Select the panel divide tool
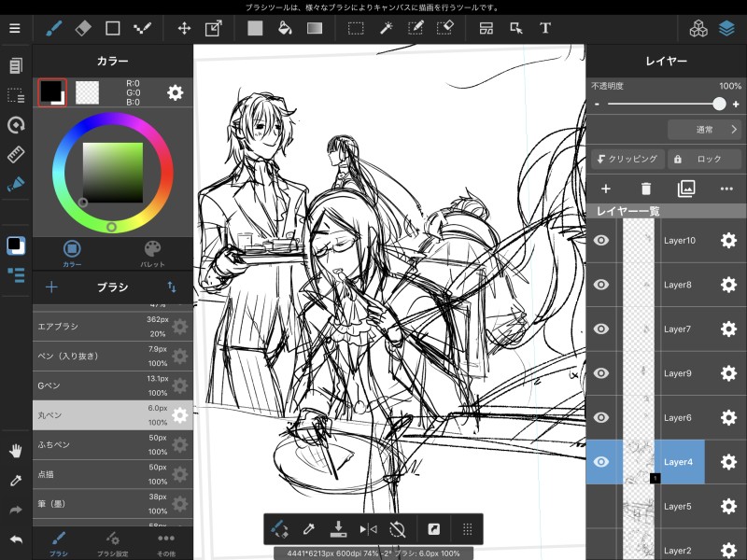 (486, 28)
